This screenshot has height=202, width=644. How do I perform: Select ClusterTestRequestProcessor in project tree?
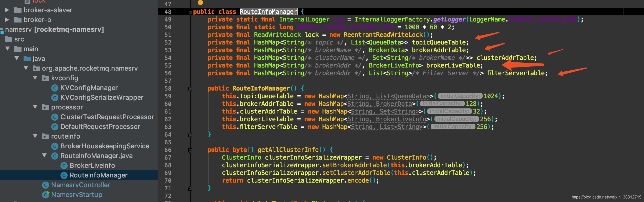click(x=107, y=117)
